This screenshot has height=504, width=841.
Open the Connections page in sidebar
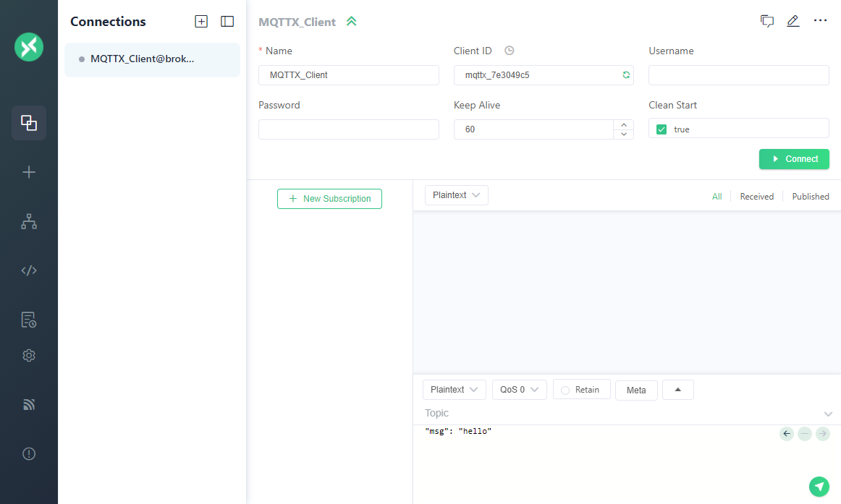coord(29,123)
